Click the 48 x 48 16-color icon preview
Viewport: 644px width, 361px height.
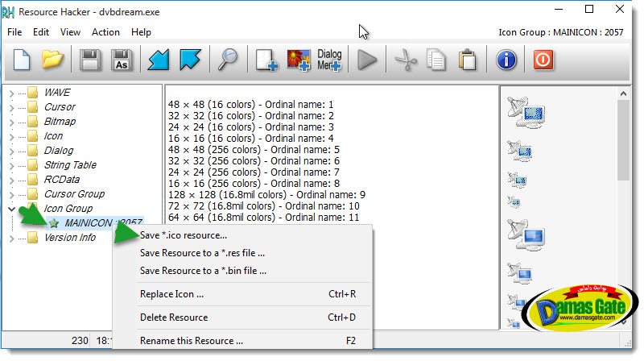[x=526, y=112]
